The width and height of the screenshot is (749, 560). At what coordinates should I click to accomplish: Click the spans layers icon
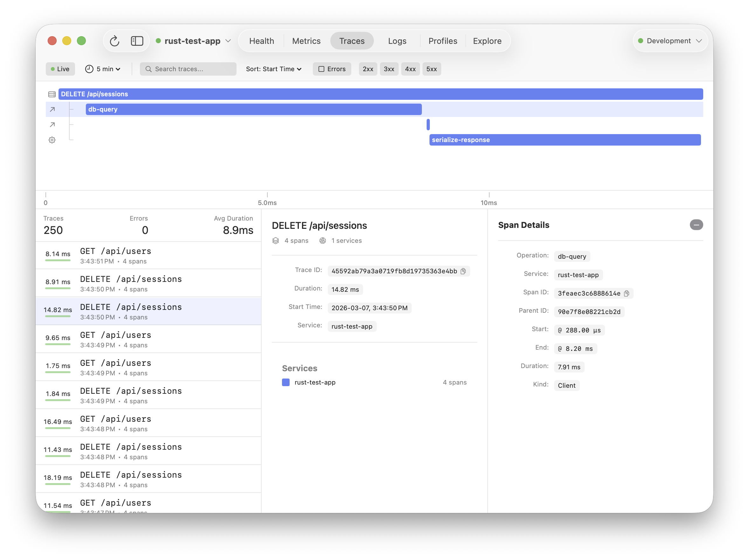276,241
